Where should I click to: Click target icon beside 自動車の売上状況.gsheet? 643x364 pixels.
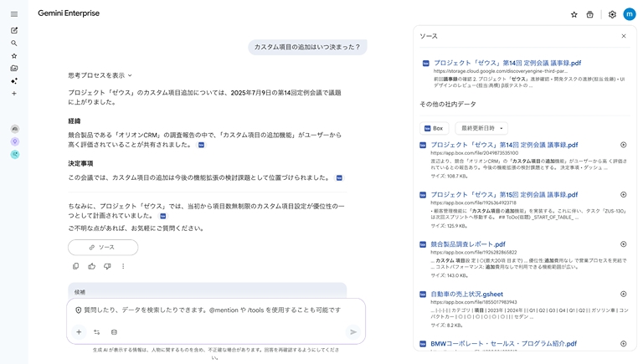coord(623,295)
